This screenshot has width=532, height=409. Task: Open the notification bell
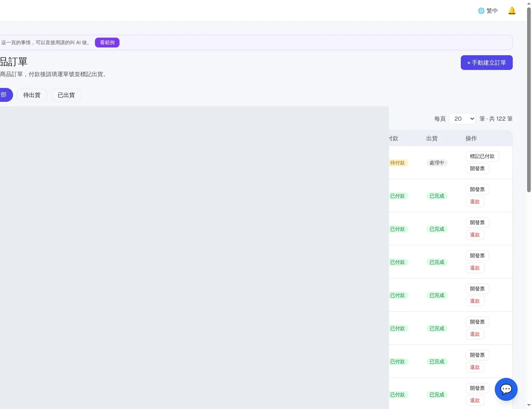512,11
